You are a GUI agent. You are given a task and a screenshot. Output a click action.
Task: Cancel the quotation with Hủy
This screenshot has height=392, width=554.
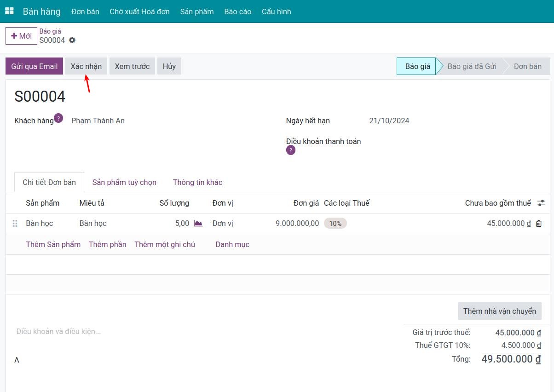[x=169, y=66]
